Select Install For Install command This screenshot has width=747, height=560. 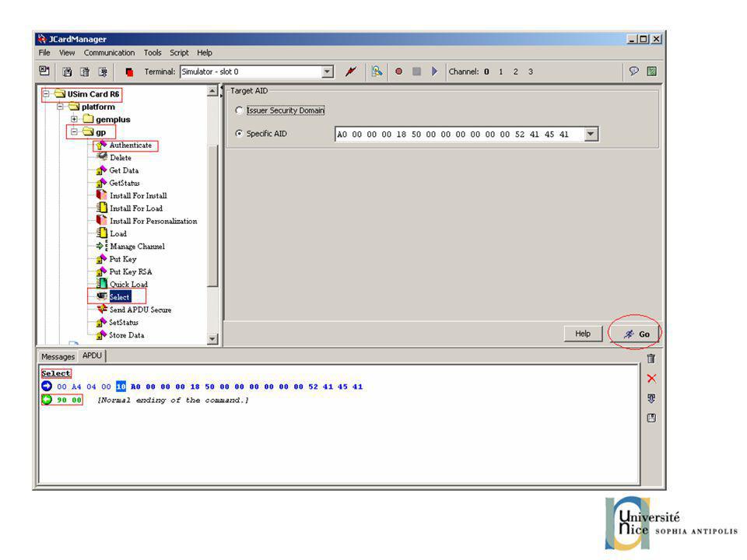tap(139, 196)
